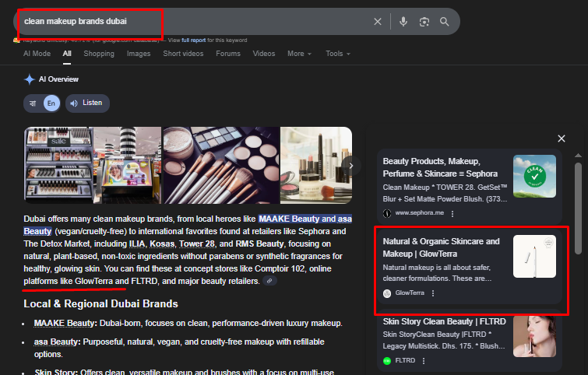
Task: Click the scrollbar up arrow in side panel
Action: (x=578, y=156)
